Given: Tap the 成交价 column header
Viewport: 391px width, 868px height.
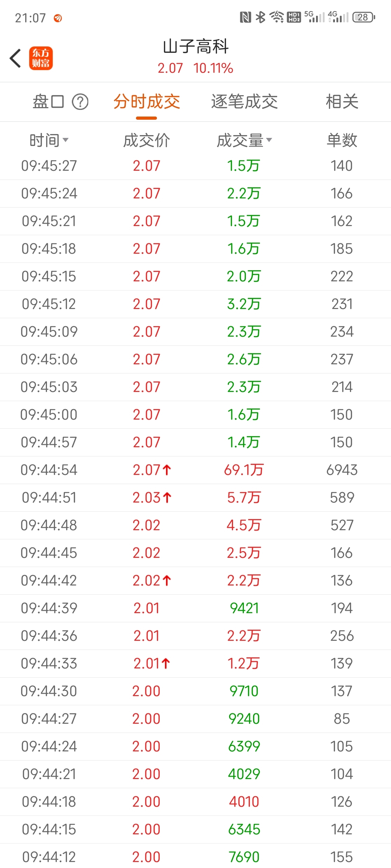Looking at the screenshot, I should 146,140.
